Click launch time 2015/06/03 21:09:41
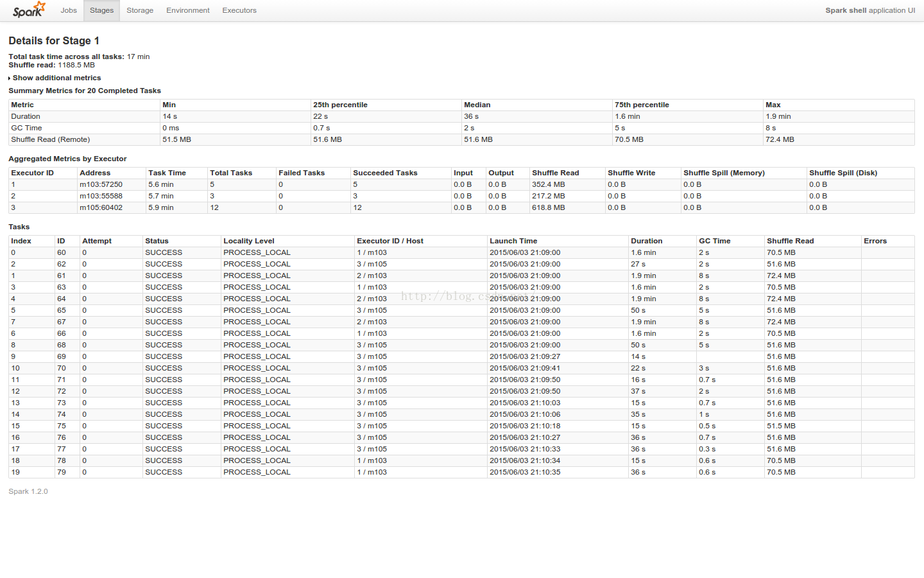This screenshot has width=924, height=578. coord(525,368)
